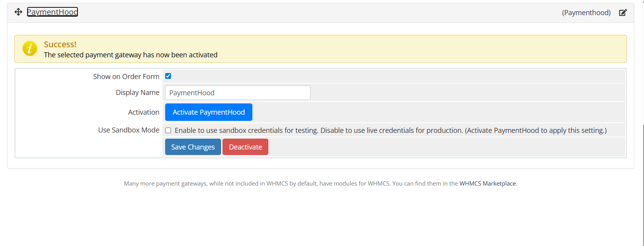Click the Activation row label
The height and width of the screenshot is (246, 644).
click(x=143, y=112)
